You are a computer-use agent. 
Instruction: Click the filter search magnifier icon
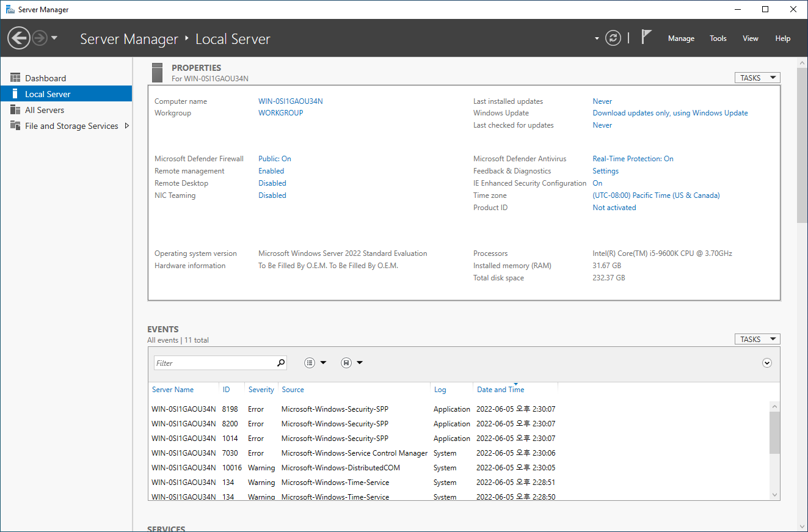[281, 363]
